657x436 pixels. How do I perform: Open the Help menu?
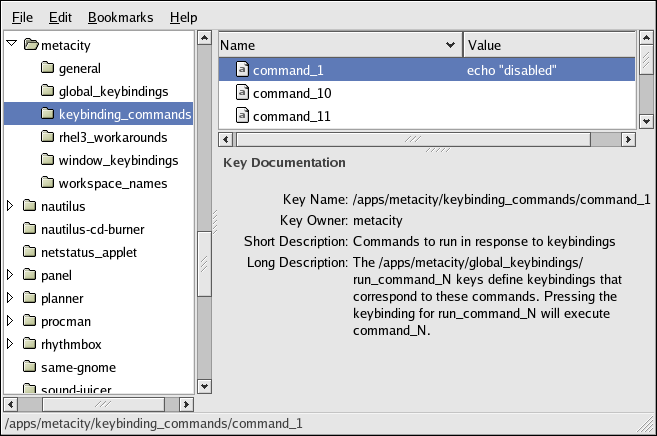[183, 17]
